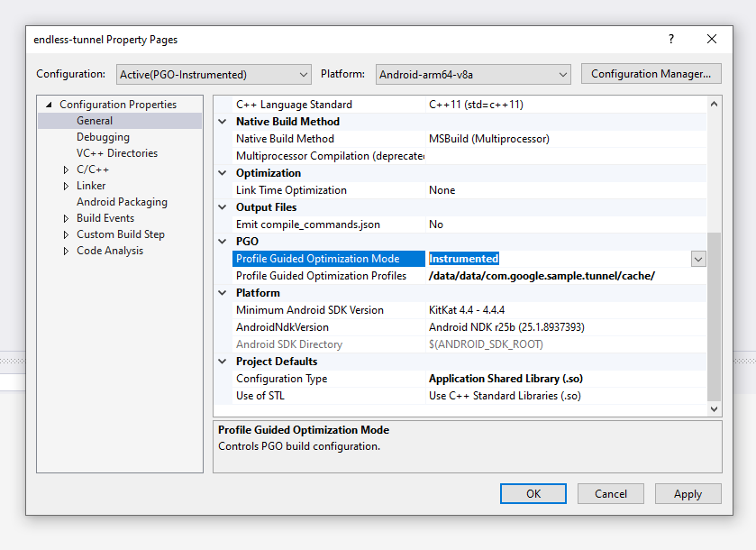This screenshot has height=550, width=756.
Task: Edit the Profile Guided Optimization Profiles path
Action: click(541, 275)
